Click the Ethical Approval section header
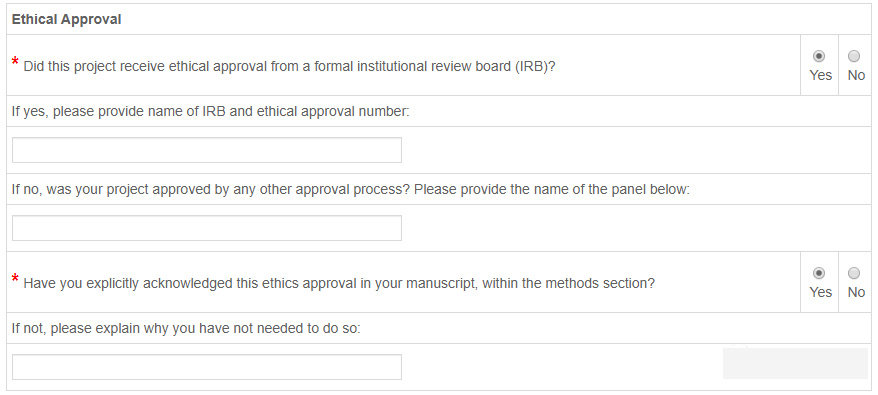Image resolution: width=878 pixels, height=395 pixels. click(67, 20)
